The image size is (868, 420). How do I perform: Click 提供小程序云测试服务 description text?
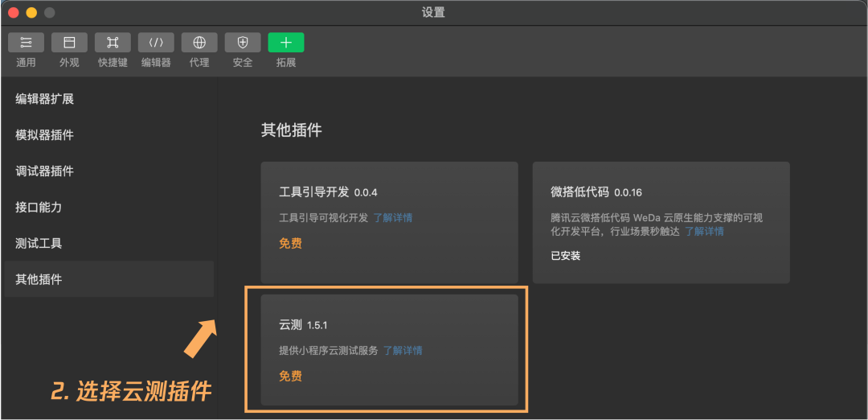(x=329, y=351)
